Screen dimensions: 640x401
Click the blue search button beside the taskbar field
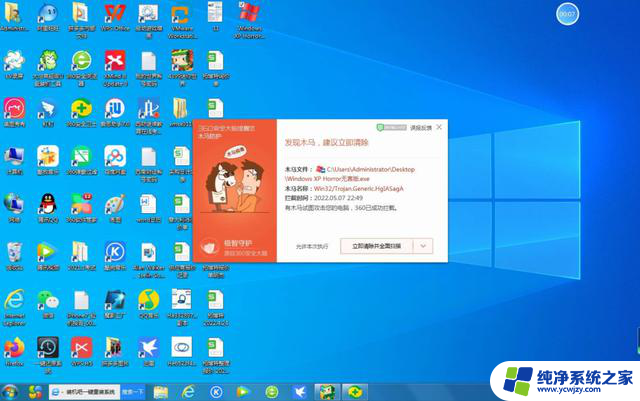tap(133, 392)
